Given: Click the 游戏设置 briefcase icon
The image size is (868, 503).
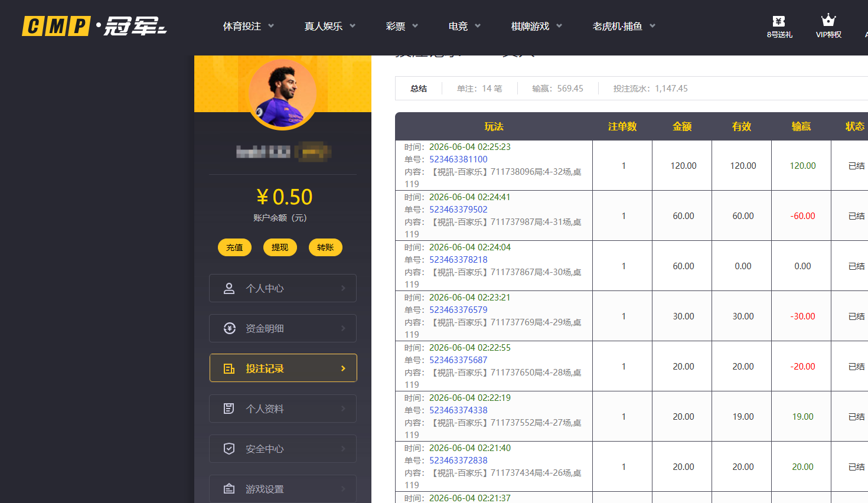Looking at the screenshot, I should 229,489.
